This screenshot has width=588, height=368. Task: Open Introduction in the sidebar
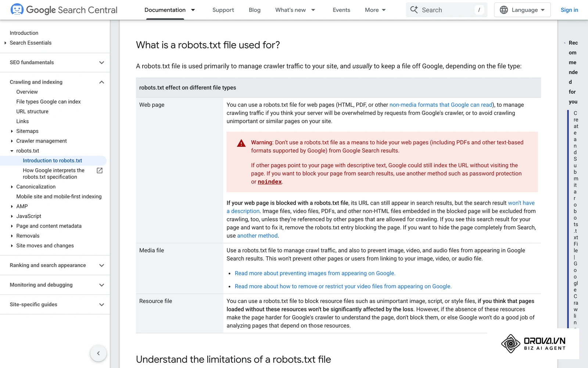pyautogui.click(x=24, y=33)
